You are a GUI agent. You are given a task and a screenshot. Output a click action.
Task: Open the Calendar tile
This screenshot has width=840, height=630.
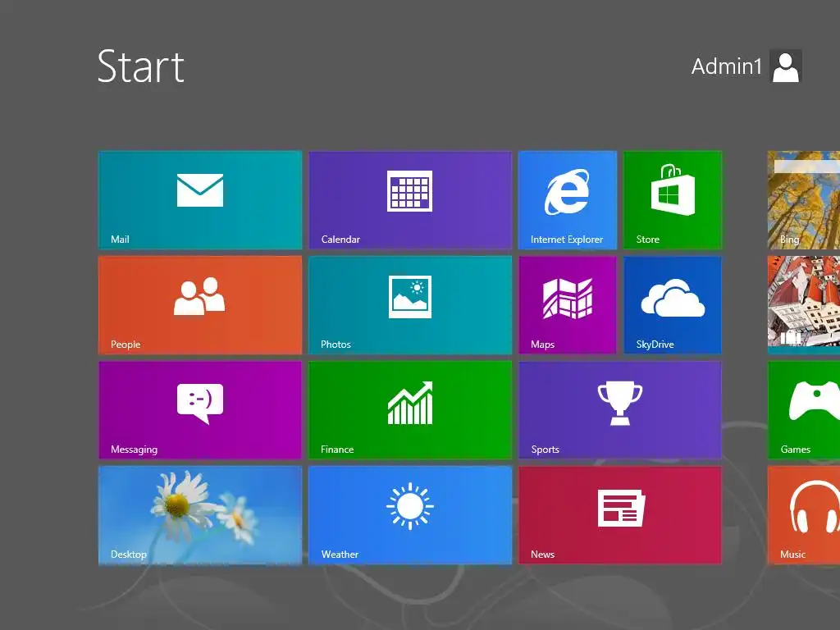coord(410,200)
